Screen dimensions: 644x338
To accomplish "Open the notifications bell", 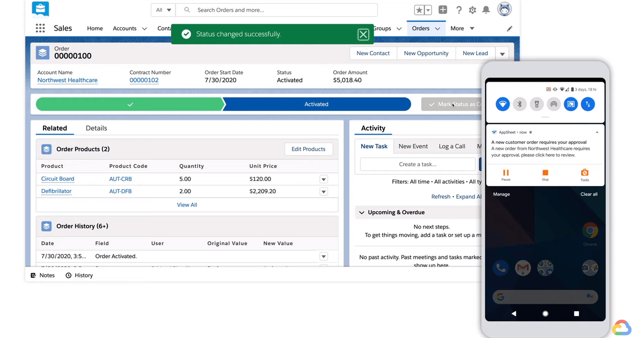I will click(x=486, y=10).
